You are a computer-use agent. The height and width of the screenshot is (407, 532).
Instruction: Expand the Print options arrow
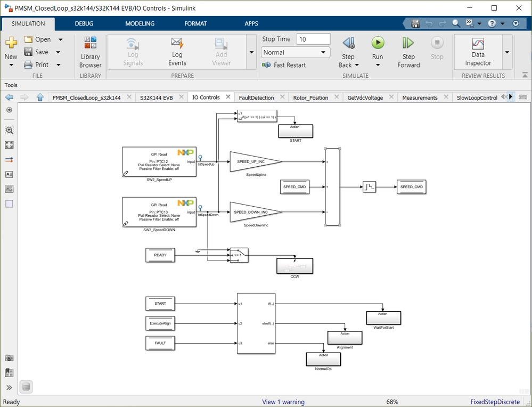point(59,64)
